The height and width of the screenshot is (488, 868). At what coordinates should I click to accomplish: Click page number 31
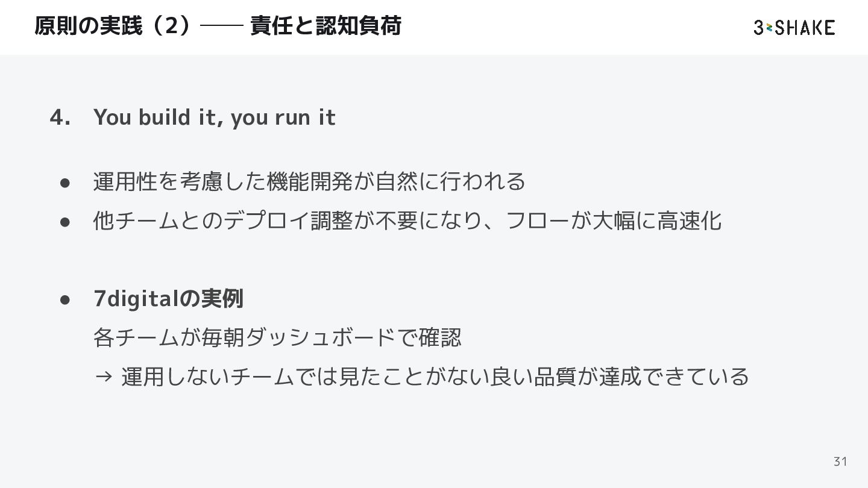840,461
